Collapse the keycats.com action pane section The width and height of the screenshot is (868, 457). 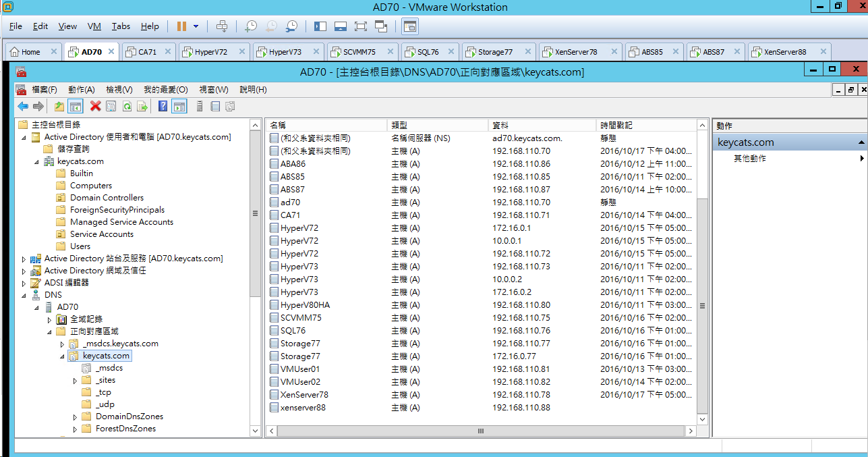click(x=861, y=142)
